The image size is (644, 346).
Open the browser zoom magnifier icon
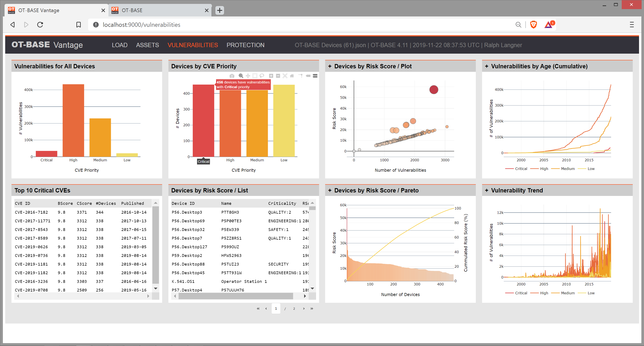tap(518, 25)
